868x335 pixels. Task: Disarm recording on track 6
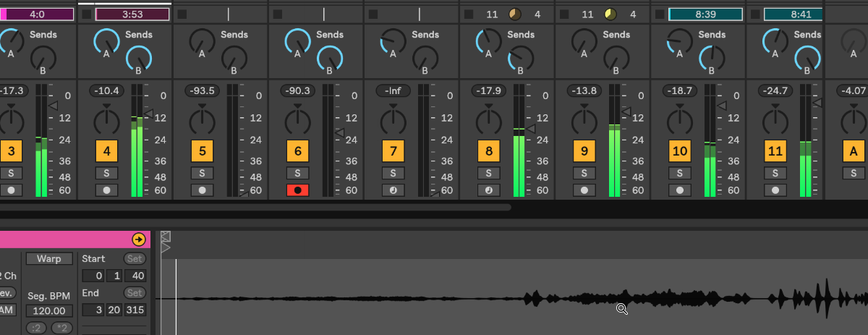pos(297,190)
